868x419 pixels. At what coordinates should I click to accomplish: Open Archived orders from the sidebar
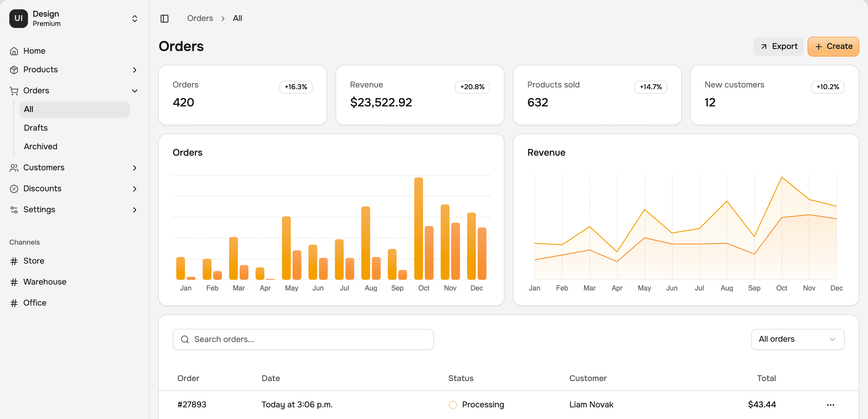(40, 146)
